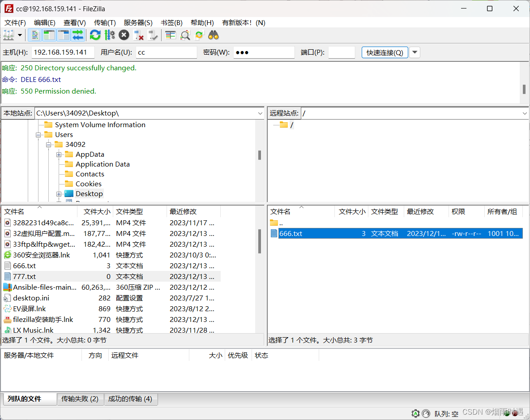
Task: Toggle the transfer queue display icon
Action: pos(78,35)
